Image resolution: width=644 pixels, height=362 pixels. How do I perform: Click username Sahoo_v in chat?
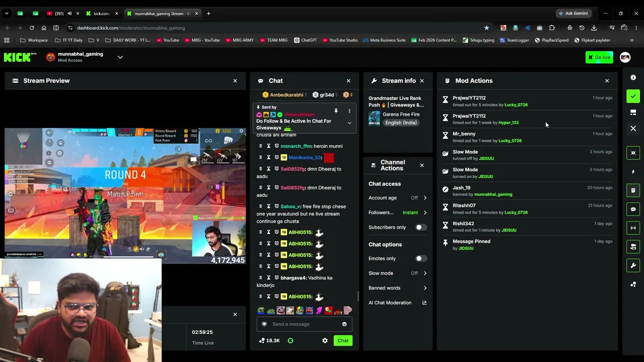(x=290, y=207)
